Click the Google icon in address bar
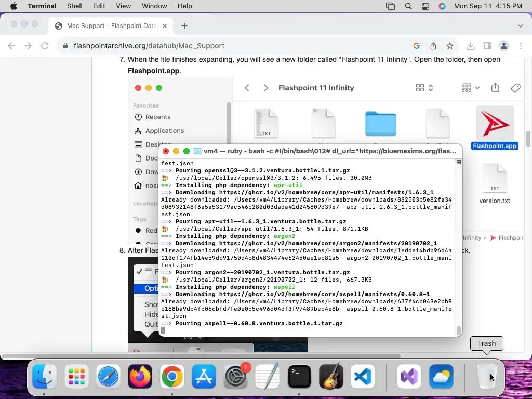The height and width of the screenshot is (399, 532). click(417, 46)
